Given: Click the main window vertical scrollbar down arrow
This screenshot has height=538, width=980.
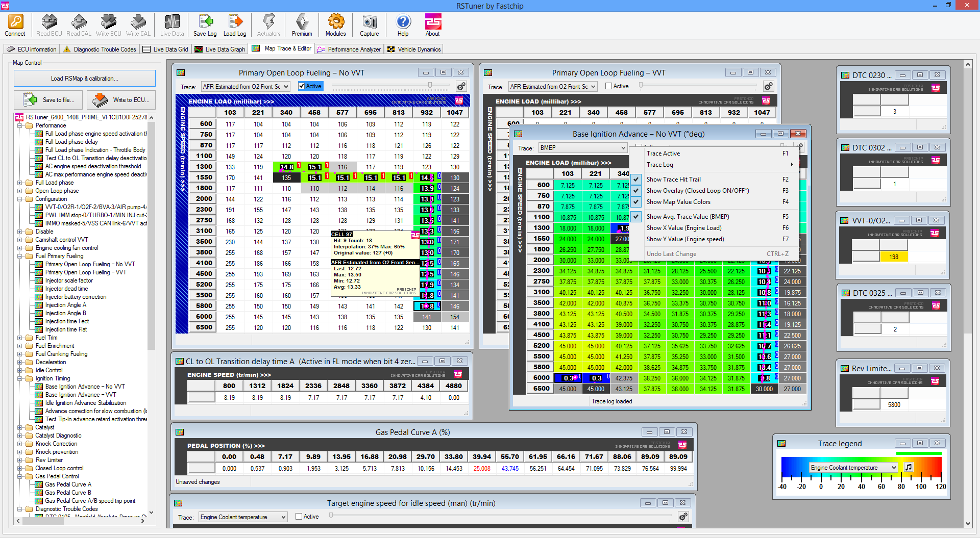Looking at the screenshot, I should (x=968, y=523).
